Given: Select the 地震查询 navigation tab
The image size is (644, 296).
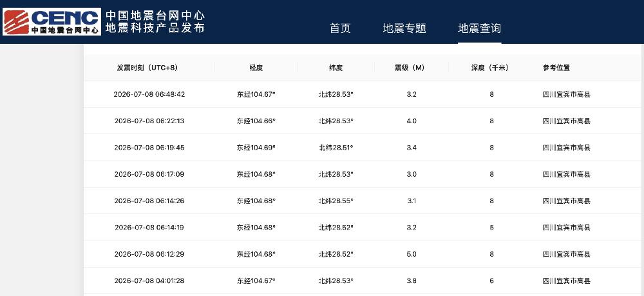Looking at the screenshot, I should [479, 28].
